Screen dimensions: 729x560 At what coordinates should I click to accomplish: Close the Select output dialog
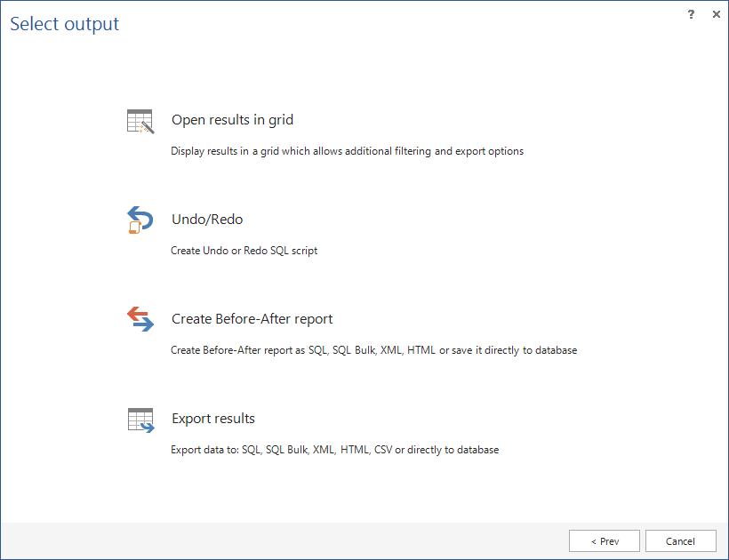pyautogui.click(x=717, y=14)
